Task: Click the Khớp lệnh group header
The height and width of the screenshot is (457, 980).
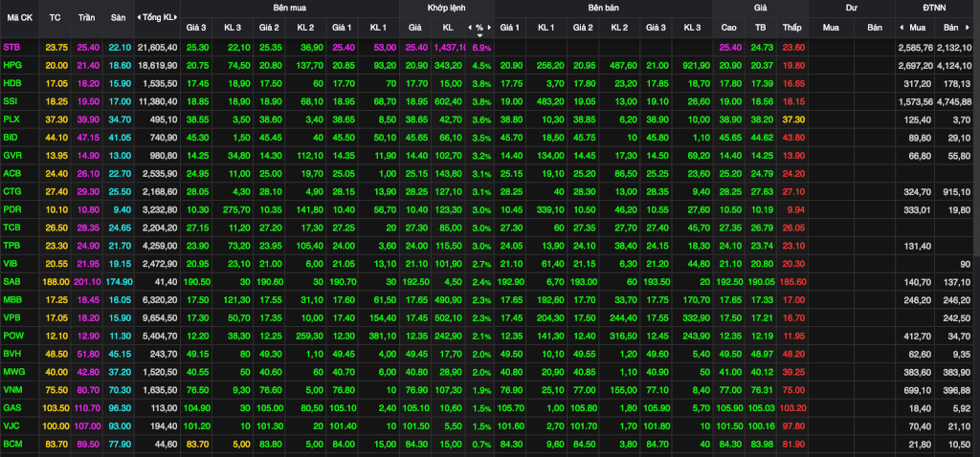Action: pyautogui.click(x=446, y=8)
